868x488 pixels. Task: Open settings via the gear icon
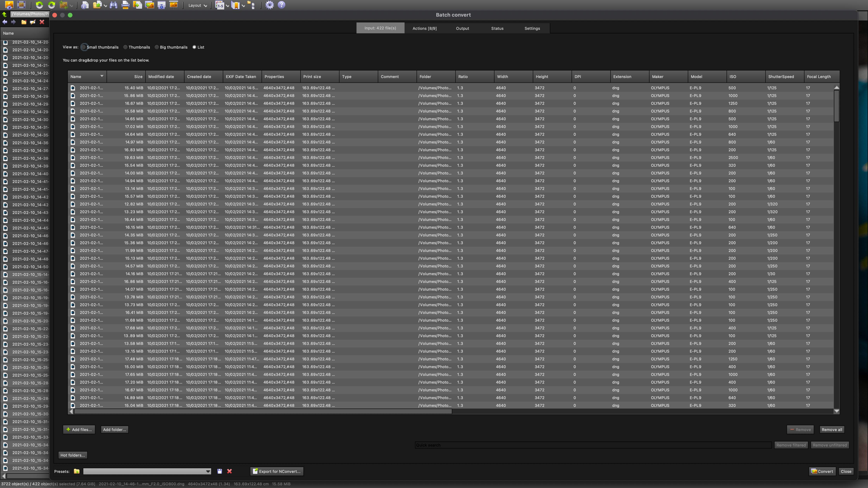(269, 5)
